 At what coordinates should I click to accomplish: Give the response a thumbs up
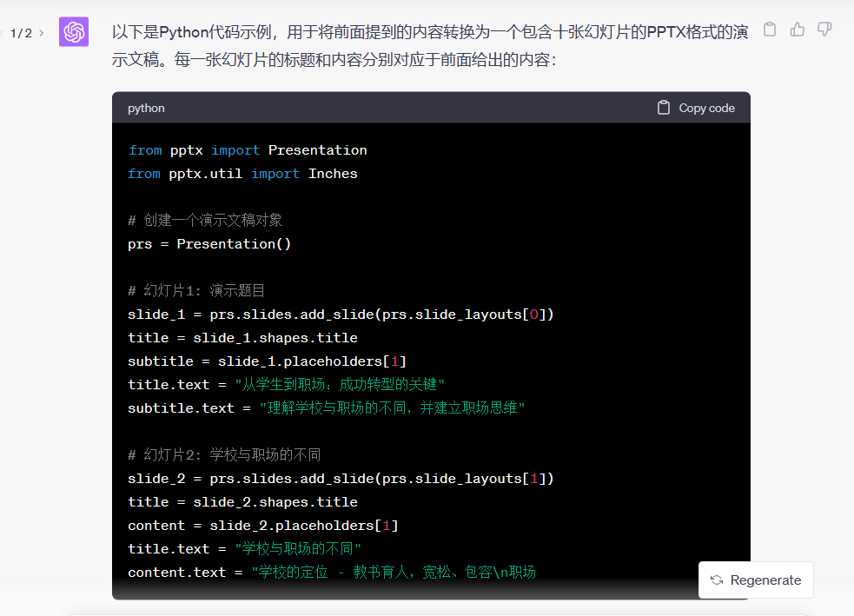pyautogui.click(x=798, y=30)
